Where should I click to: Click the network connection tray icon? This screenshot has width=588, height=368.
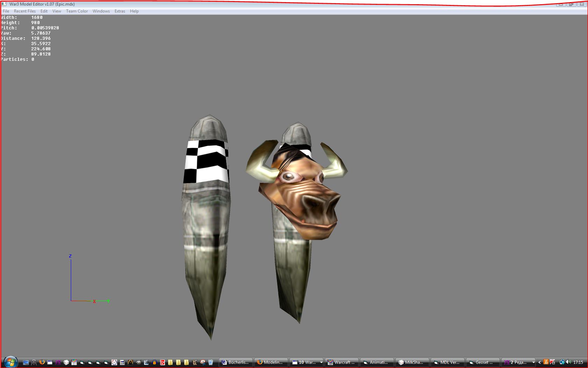pos(562,362)
